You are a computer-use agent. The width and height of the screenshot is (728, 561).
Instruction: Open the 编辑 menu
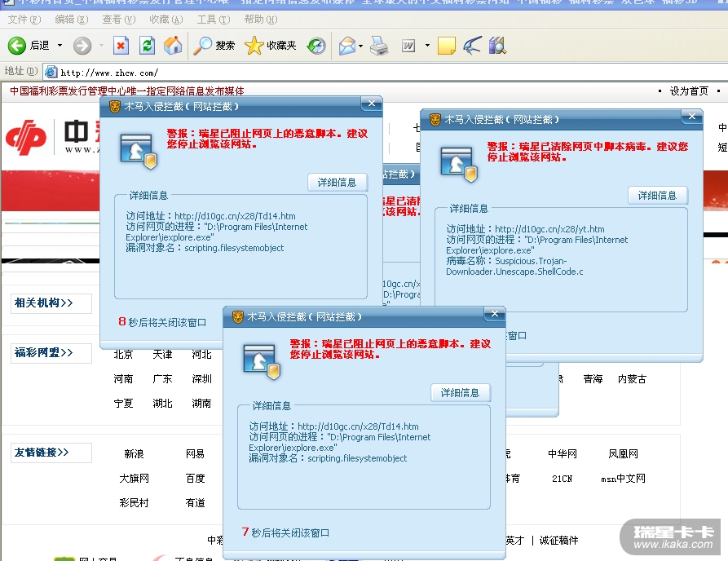[x=71, y=20]
